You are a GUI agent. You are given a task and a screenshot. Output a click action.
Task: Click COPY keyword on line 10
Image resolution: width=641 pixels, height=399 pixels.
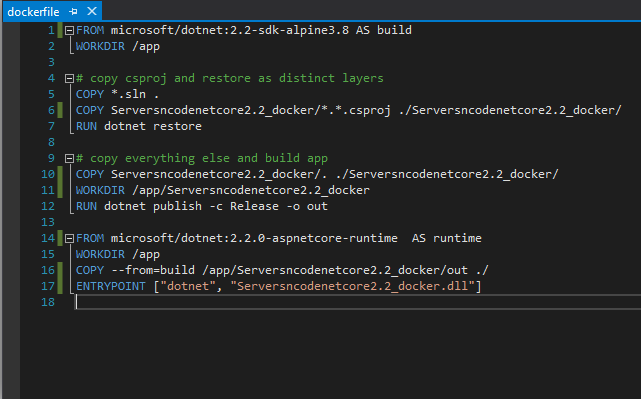click(x=90, y=175)
